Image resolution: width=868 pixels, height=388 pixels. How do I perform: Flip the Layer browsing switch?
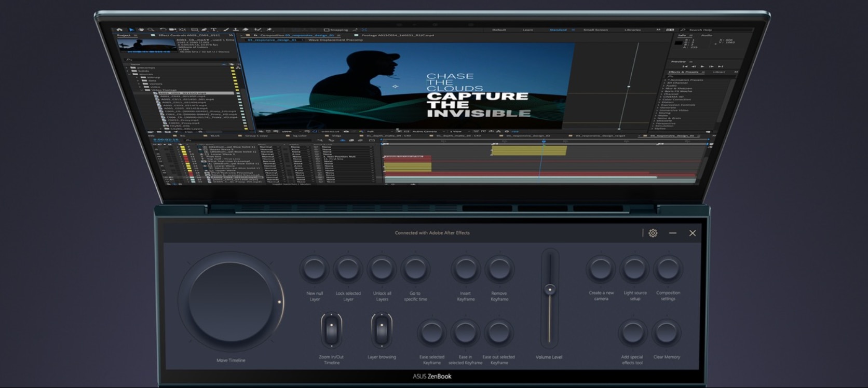(382, 330)
